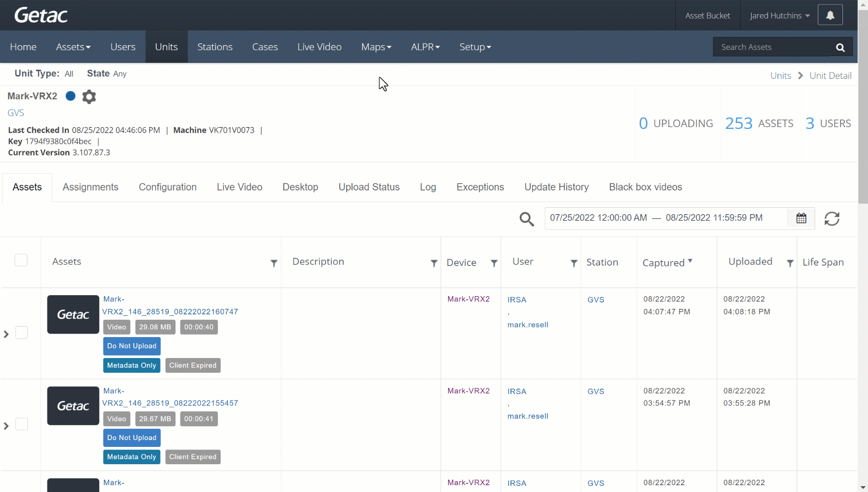Click Do Not Upload on asset 160747
The height and width of the screenshot is (492, 868).
132,346
